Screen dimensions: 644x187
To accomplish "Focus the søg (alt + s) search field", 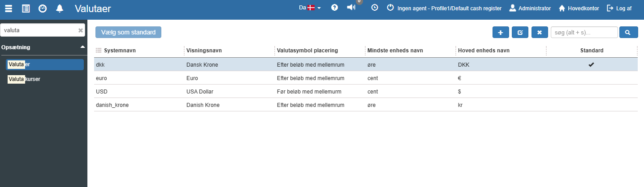I will (x=584, y=32).
